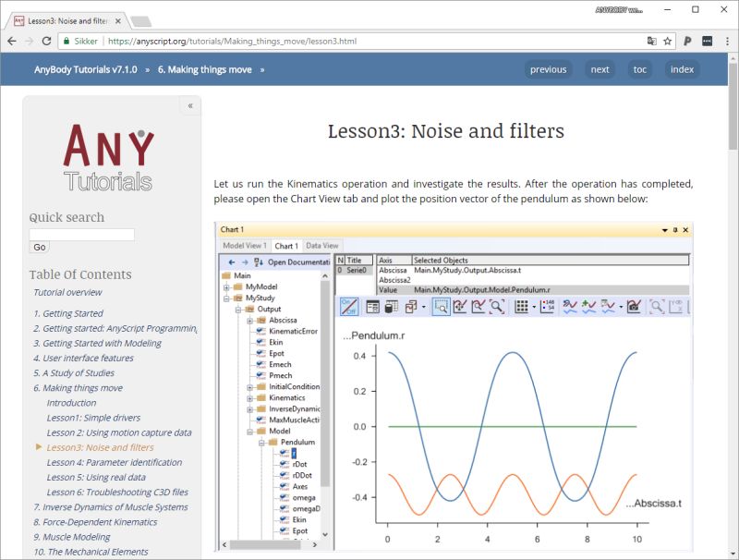Open Lesson 4: Parameter identification link
Screen dimensions: 739x560
click(114, 462)
